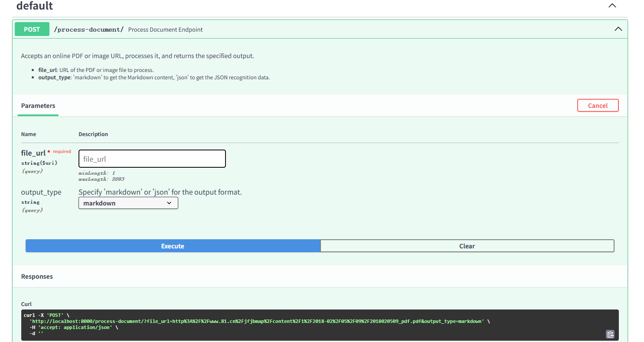Select the Parameters tab
Image resolution: width=644 pixels, height=342 pixels.
[x=38, y=106]
